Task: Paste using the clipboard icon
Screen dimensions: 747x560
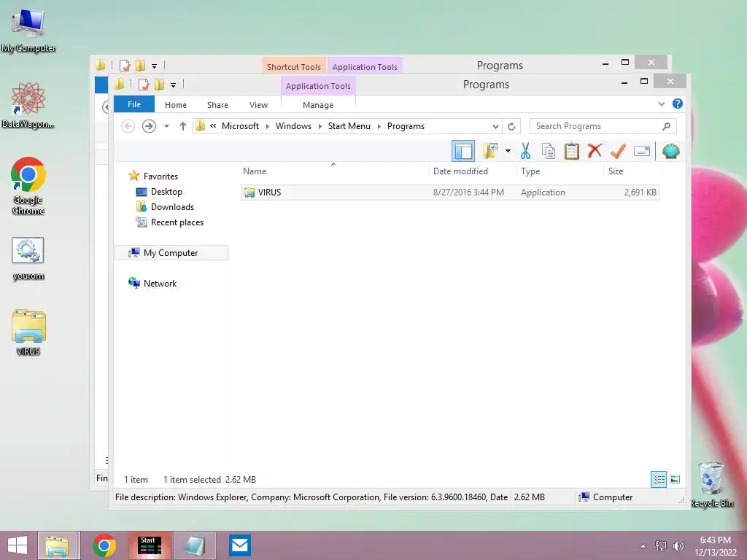Action: 572,152
